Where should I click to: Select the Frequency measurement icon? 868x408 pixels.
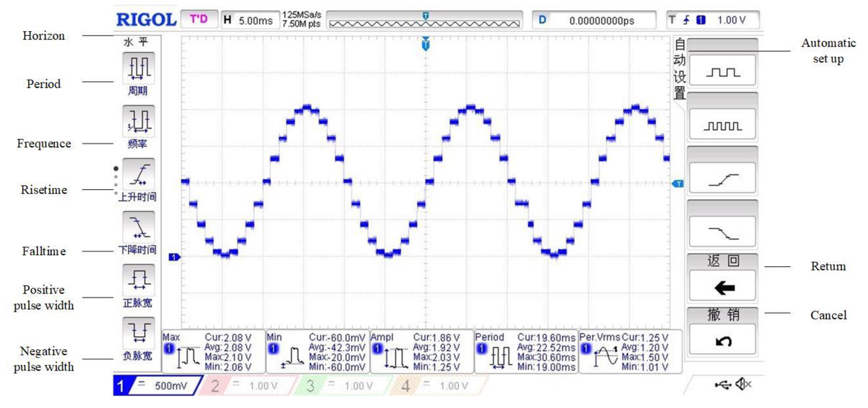point(138,121)
